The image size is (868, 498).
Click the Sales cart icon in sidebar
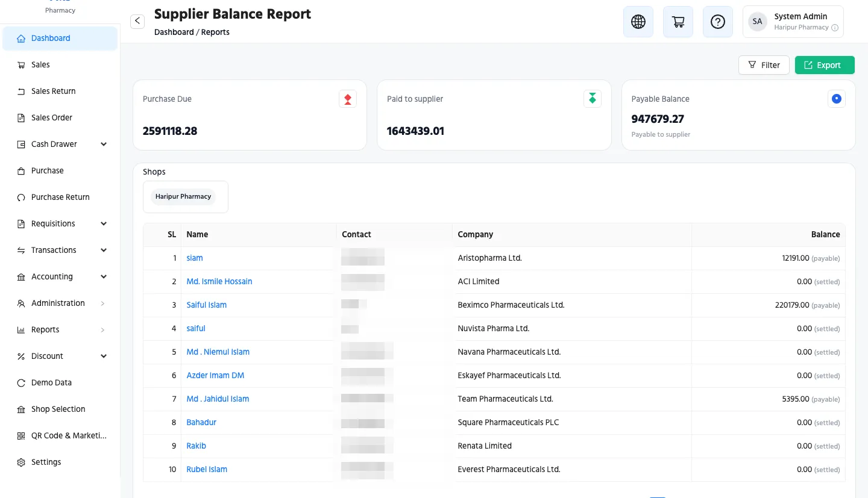(x=21, y=65)
